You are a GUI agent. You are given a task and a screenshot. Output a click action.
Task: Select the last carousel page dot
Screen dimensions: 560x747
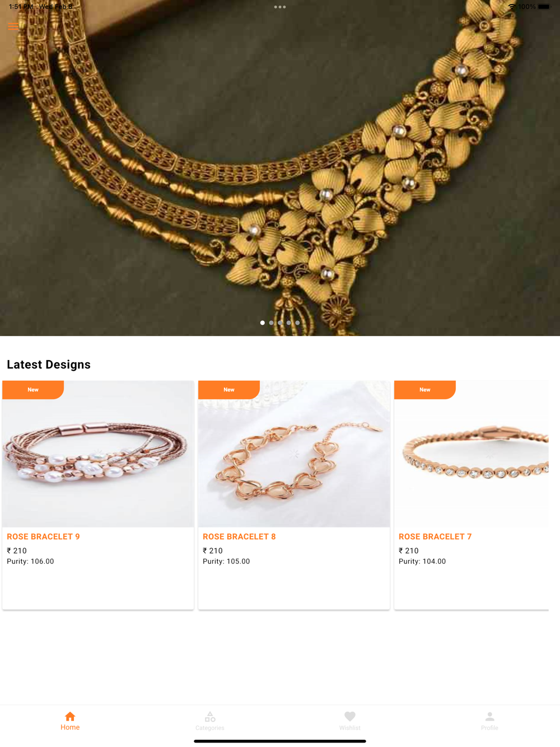coord(297,323)
